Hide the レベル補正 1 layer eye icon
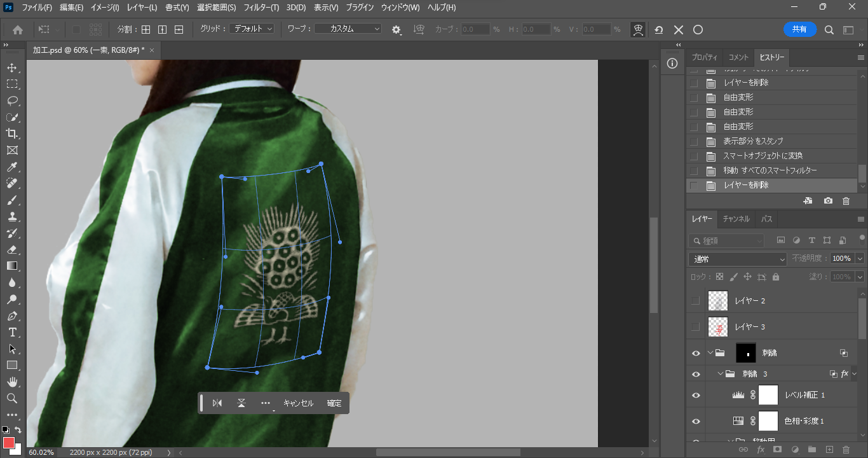 (696, 395)
